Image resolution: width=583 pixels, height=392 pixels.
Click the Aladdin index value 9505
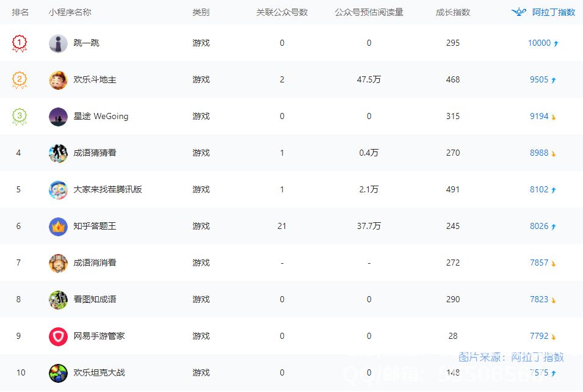[x=539, y=79]
